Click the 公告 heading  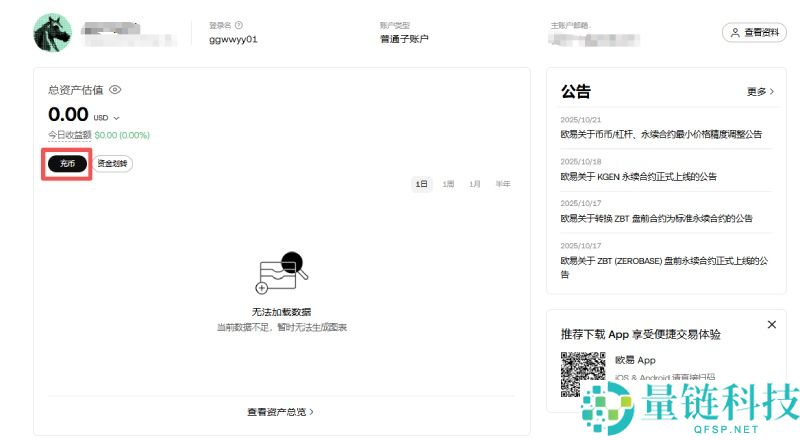coord(576,91)
